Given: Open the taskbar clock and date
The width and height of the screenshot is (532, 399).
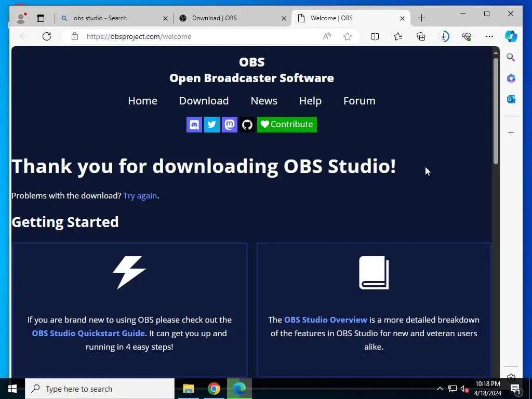Looking at the screenshot, I should click(x=487, y=389).
